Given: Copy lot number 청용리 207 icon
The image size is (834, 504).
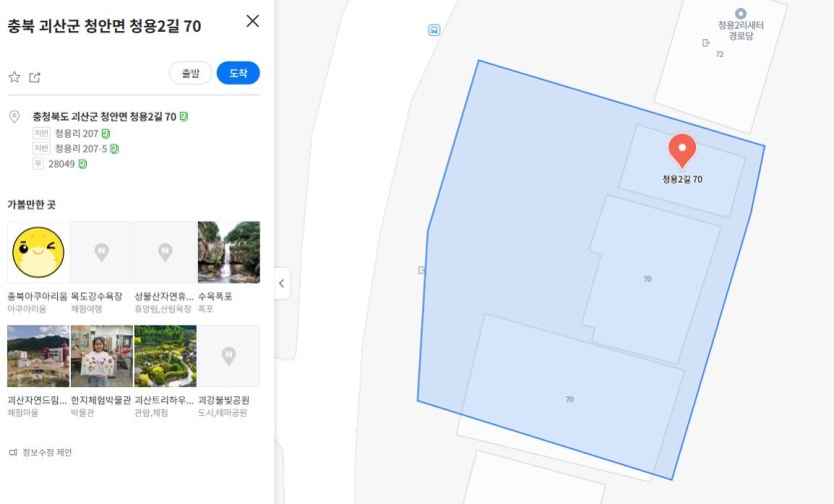Looking at the screenshot, I should pos(105,133).
